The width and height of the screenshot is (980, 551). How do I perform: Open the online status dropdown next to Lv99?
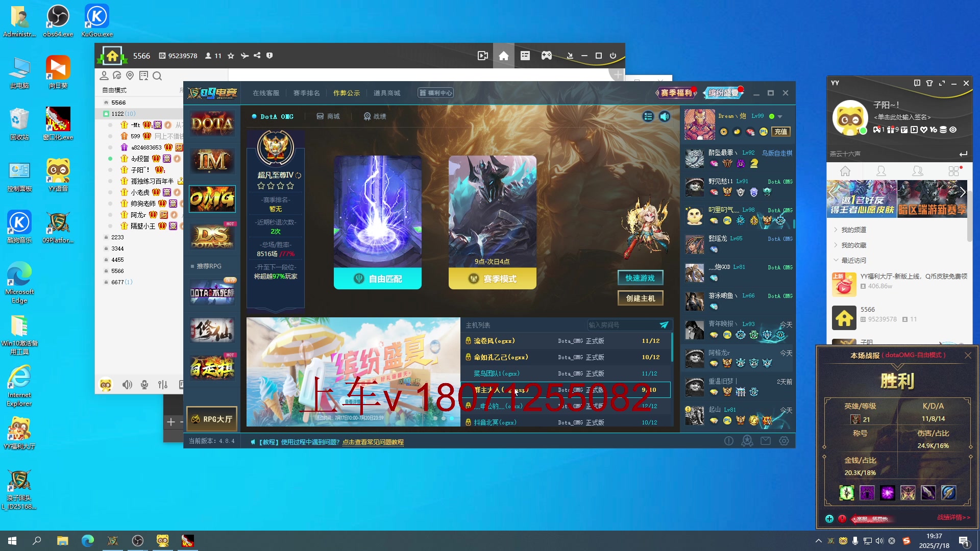tap(780, 116)
